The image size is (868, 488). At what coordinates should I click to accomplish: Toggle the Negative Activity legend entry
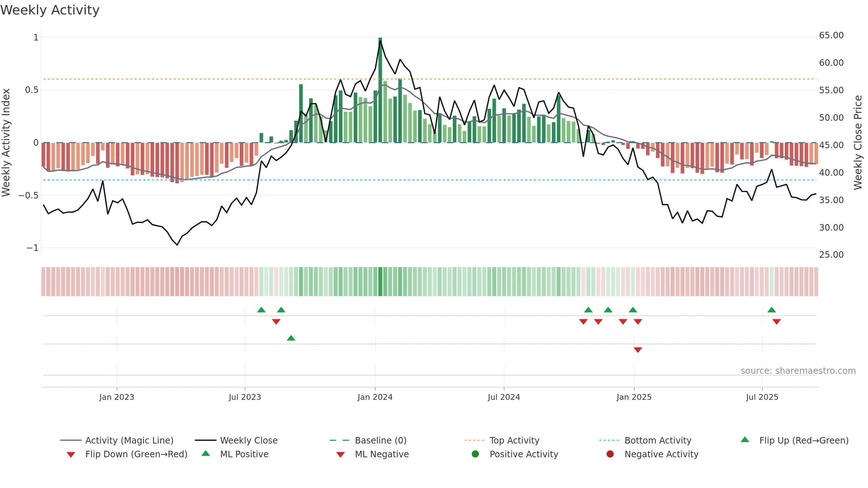652,454
